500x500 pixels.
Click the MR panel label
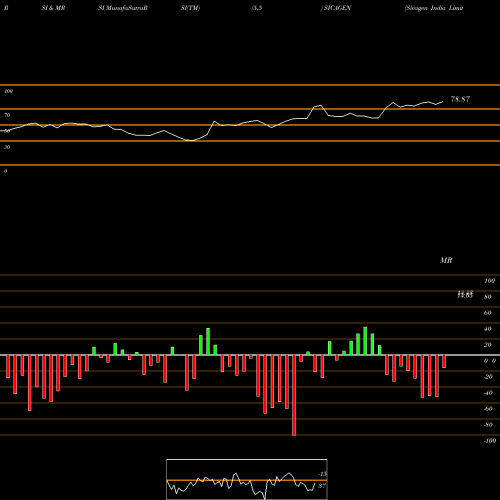tap(446, 260)
